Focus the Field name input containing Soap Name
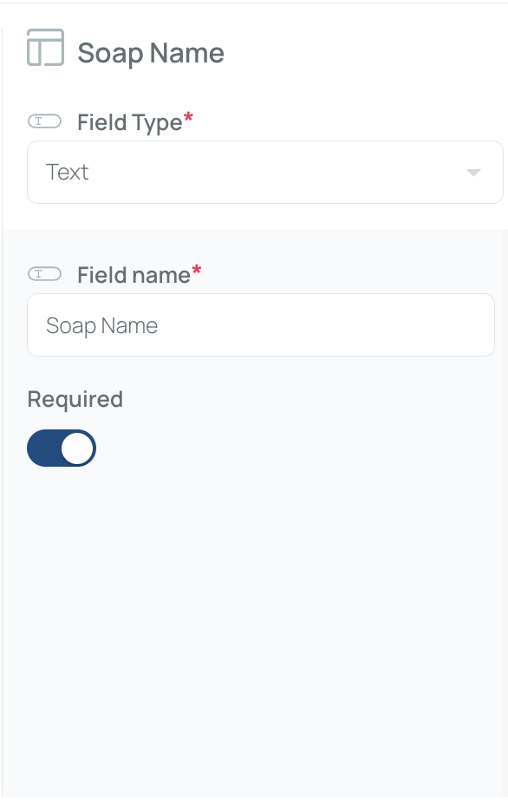The width and height of the screenshot is (508, 812). coord(261,324)
